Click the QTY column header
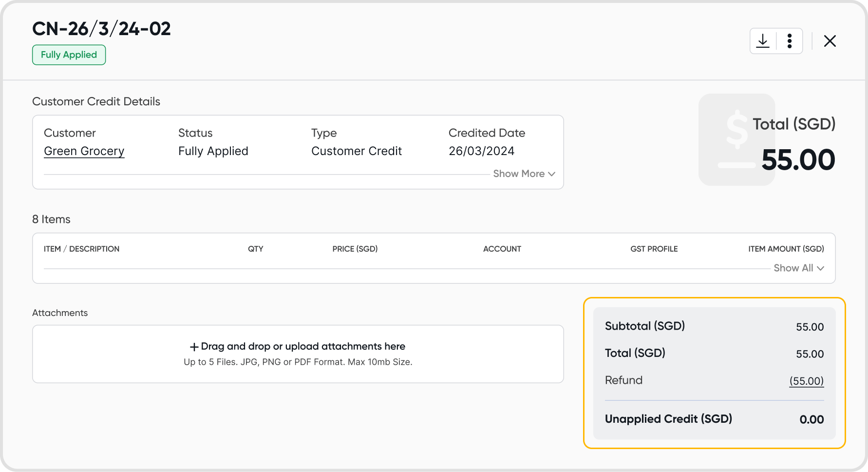The width and height of the screenshot is (868, 472). tap(255, 249)
